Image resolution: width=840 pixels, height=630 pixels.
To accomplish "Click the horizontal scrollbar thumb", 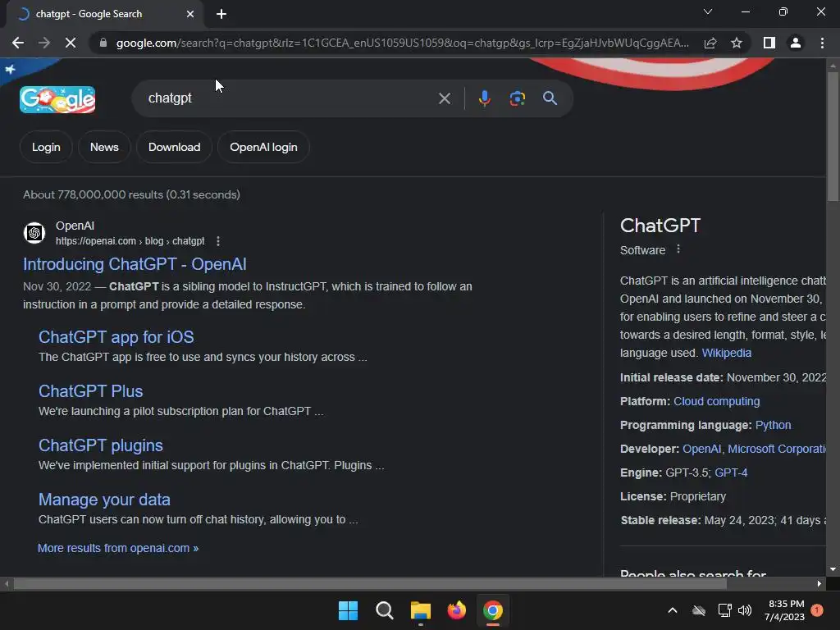I will tap(371, 584).
